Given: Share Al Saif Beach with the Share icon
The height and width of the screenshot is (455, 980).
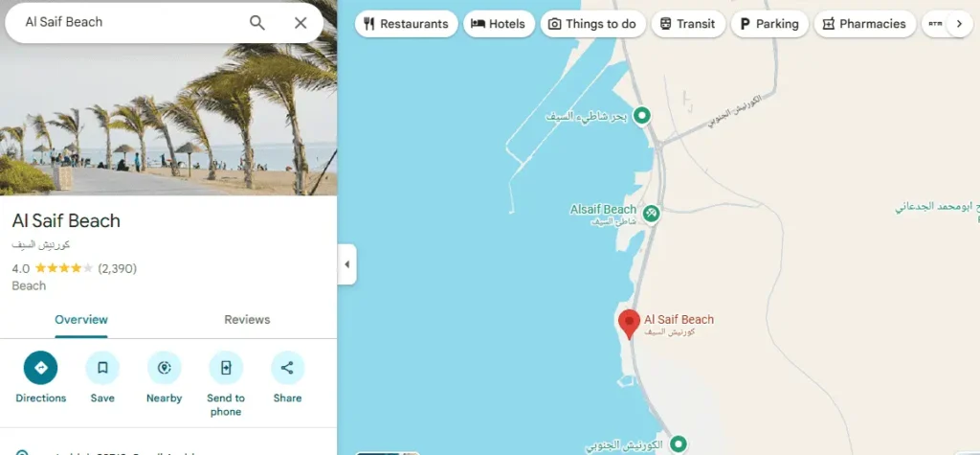Looking at the screenshot, I should coord(287,368).
